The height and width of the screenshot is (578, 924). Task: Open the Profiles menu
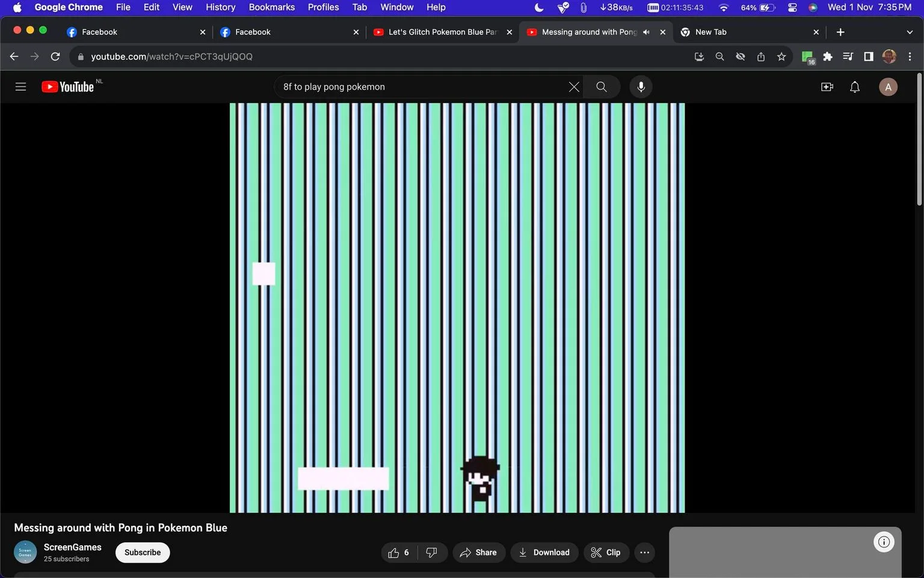[x=324, y=7]
